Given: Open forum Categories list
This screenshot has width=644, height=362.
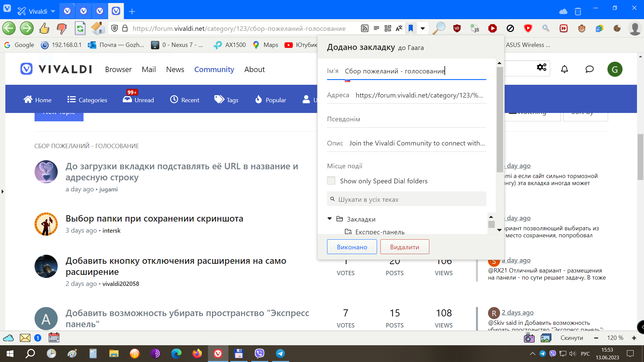Looking at the screenshot, I should pyautogui.click(x=87, y=100).
